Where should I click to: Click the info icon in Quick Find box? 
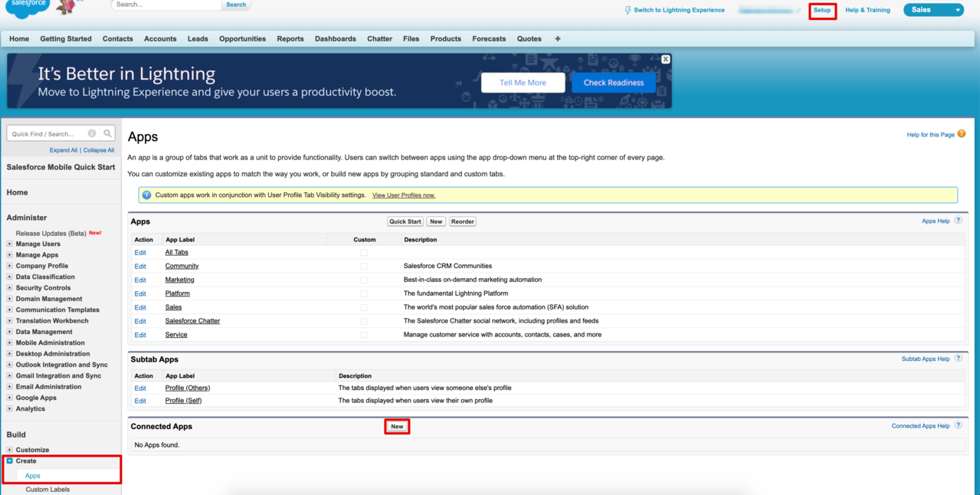click(x=92, y=133)
